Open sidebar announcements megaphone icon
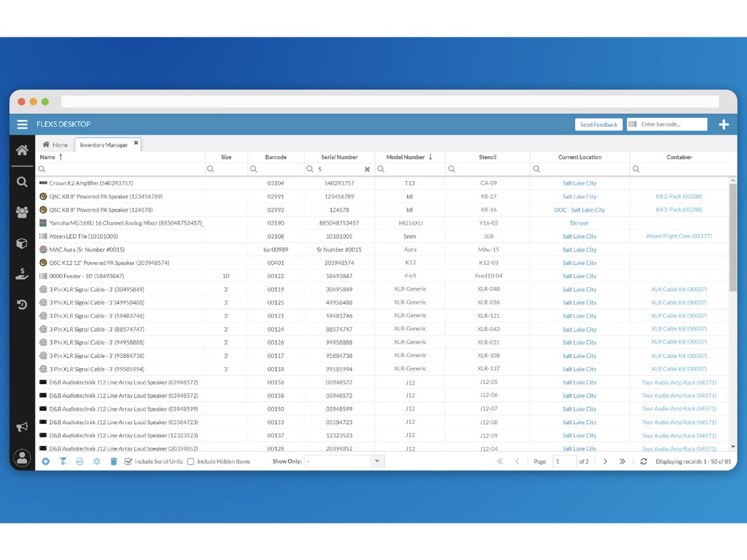 [x=22, y=427]
